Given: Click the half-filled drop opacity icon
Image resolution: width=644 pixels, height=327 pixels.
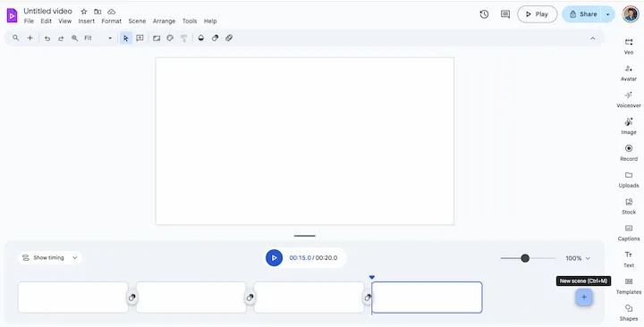Looking at the screenshot, I should click(x=201, y=38).
